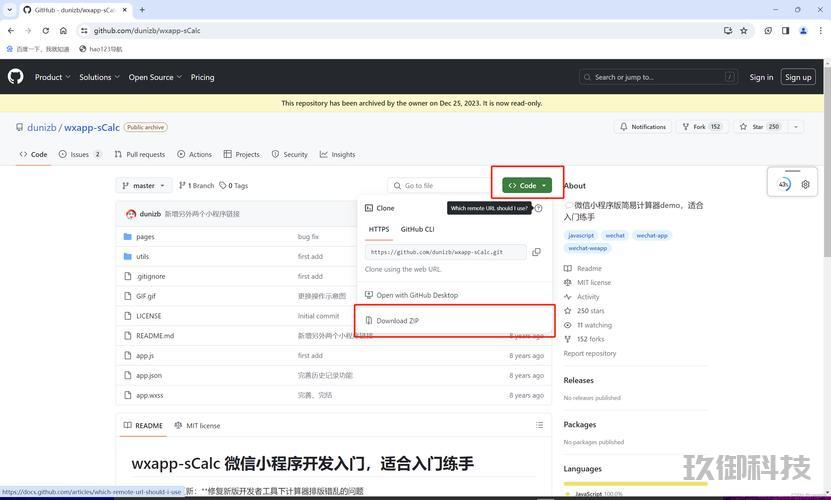The width and height of the screenshot is (831, 500).
Task: Fork the repository with Fork button
Action: pos(702,127)
